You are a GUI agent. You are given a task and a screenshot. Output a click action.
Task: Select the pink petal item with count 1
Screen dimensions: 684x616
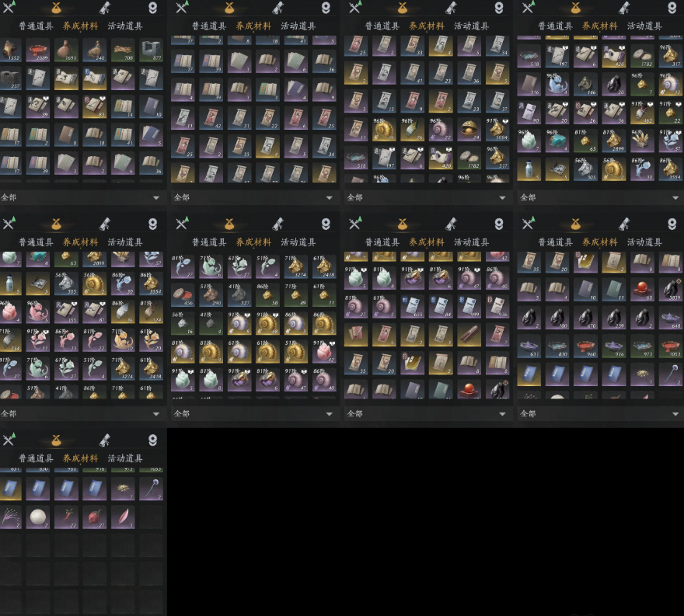[123, 517]
